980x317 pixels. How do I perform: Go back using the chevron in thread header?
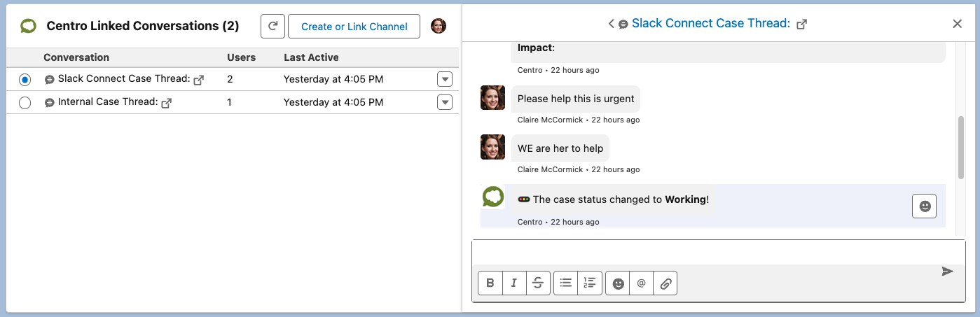(x=612, y=24)
